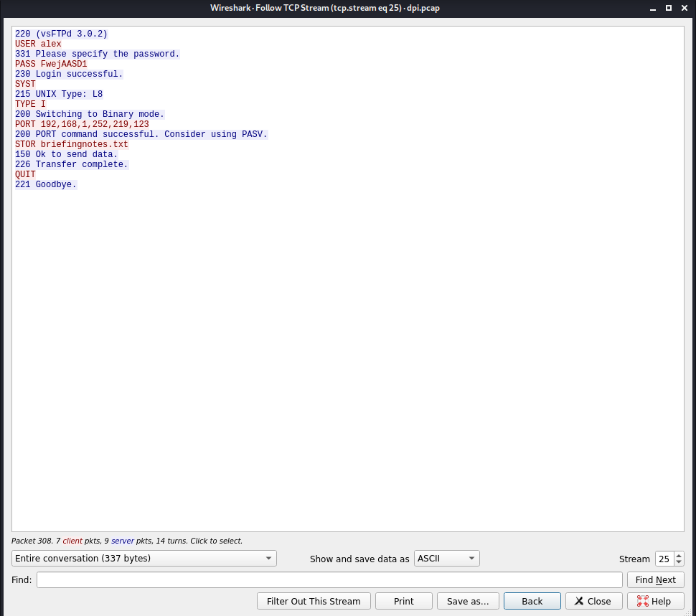Select 'PORT 192,168,1,252,219,123' line
The image size is (696, 616).
pyautogui.click(x=82, y=124)
